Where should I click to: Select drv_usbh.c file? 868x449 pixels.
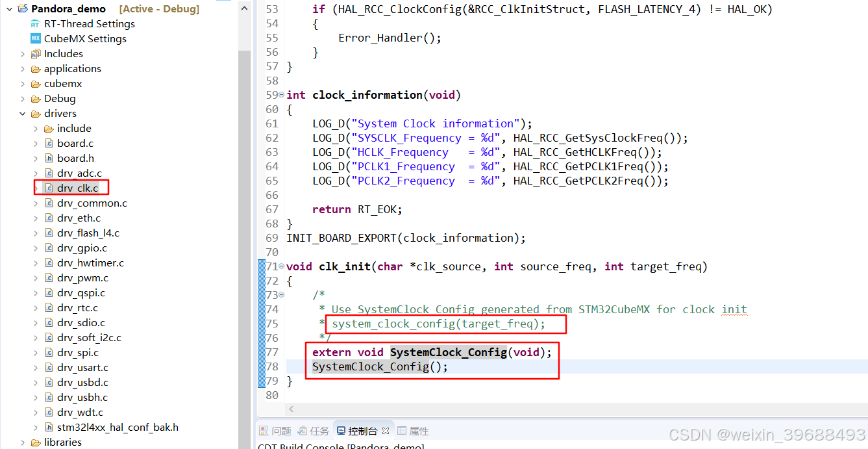click(x=82, y=398)
